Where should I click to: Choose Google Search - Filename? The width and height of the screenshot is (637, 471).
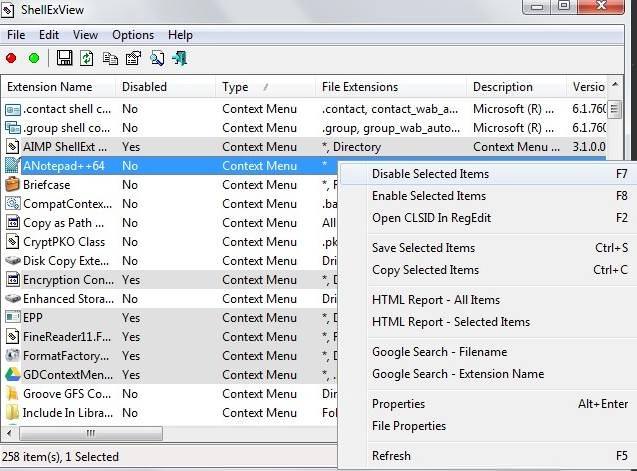(x=487, y=352)
